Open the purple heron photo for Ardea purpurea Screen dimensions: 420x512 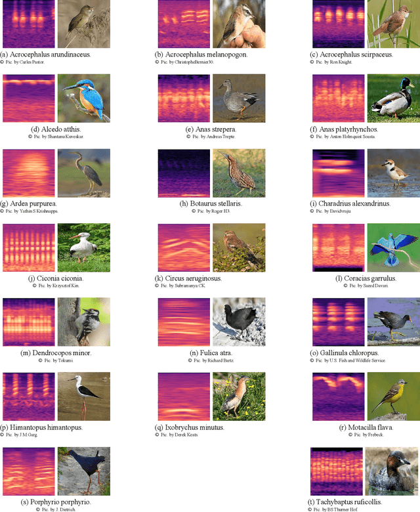(x=84, y=173)
